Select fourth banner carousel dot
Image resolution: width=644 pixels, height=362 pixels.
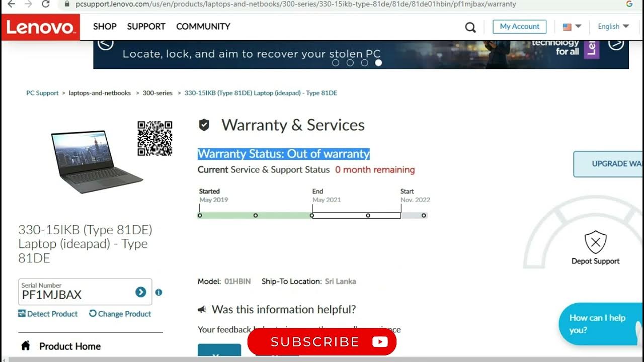378,63
